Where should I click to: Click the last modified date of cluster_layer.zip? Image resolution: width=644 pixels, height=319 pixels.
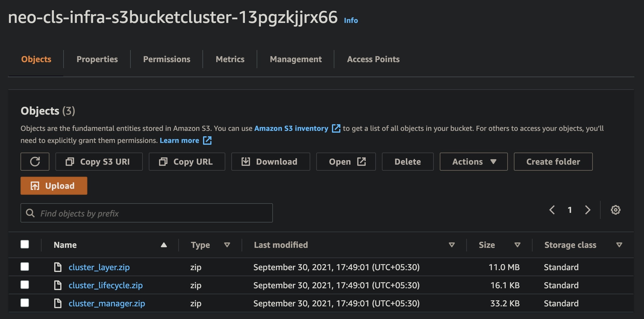[x=336, y=267]
